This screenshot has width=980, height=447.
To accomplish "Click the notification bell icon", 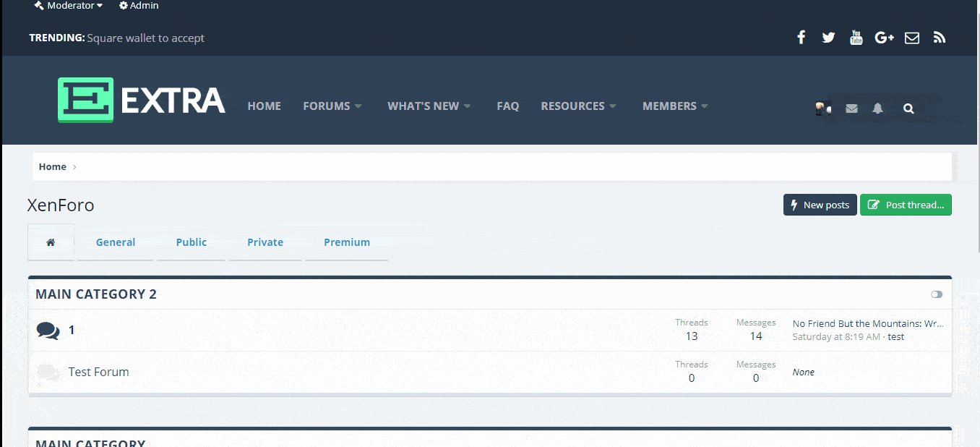I will [877, 108].
